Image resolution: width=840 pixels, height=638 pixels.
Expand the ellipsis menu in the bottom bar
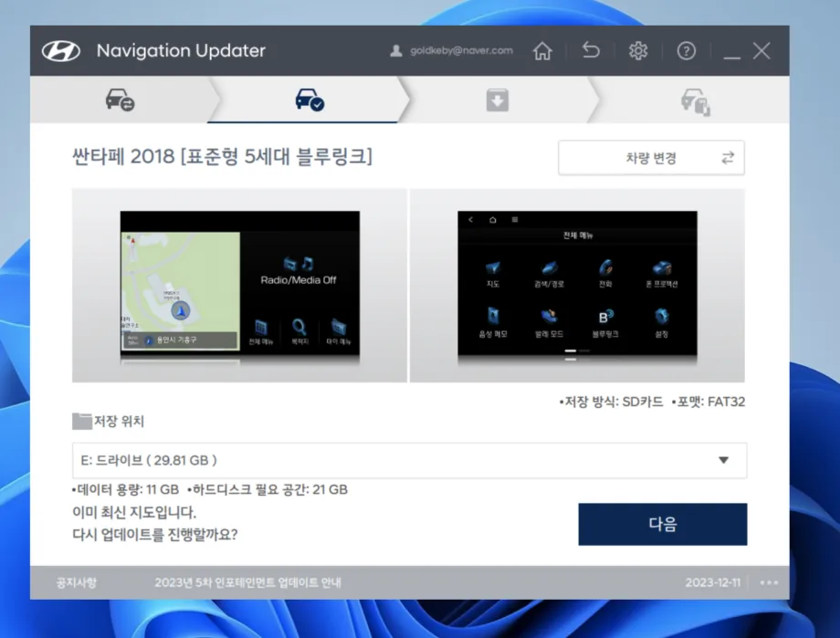pyautogui.click(x=769, y=581)
